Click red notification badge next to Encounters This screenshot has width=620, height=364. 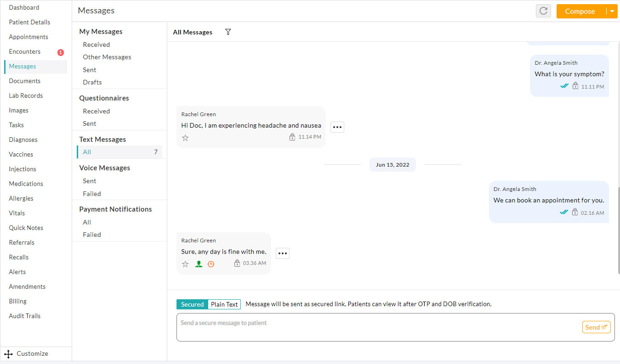(61, 52)
